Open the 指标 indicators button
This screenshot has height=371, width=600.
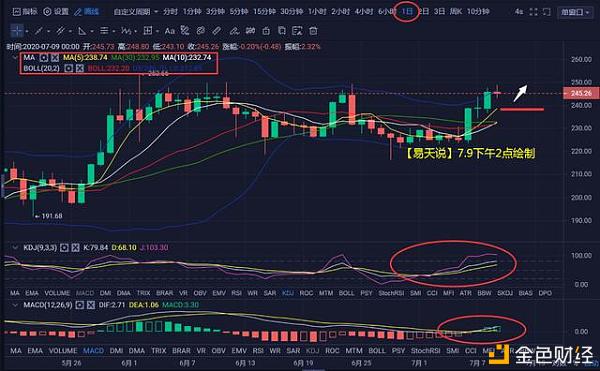click(25, 12)
